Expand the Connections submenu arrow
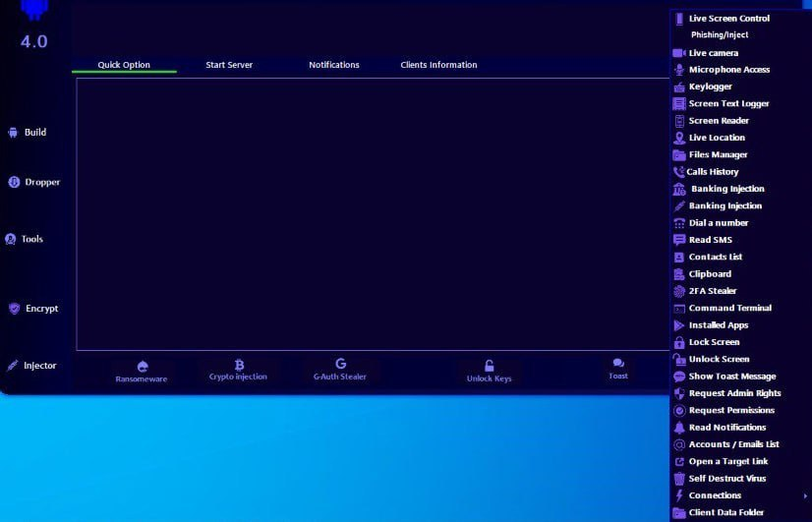 [805, 496]
